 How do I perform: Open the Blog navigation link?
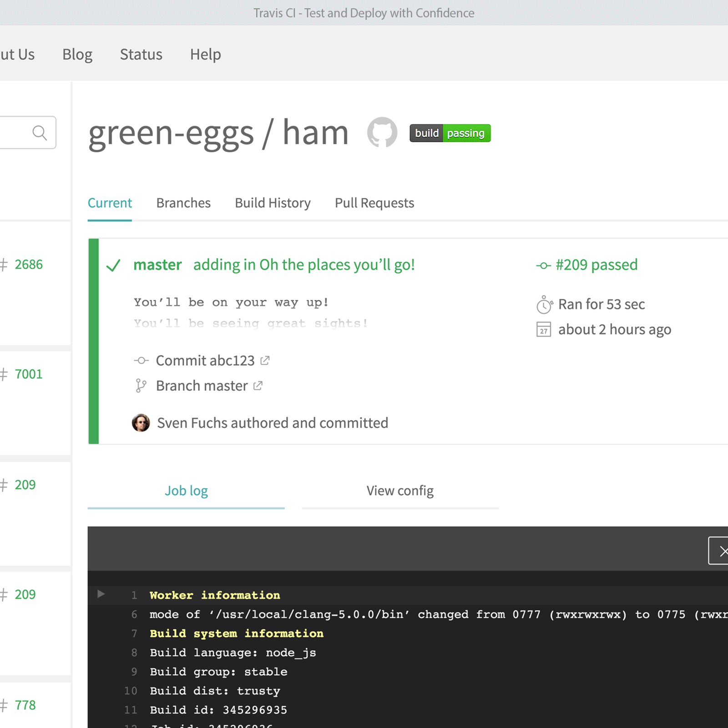click(77, 55)
